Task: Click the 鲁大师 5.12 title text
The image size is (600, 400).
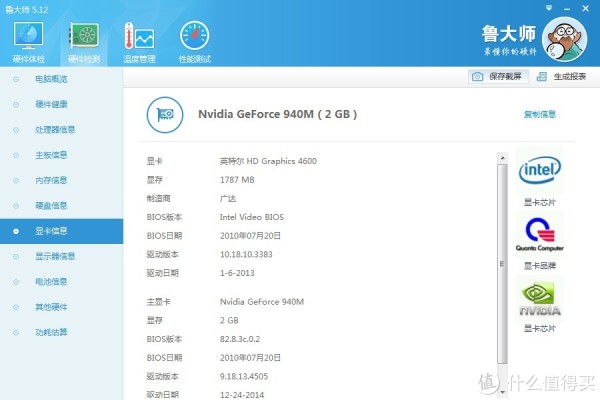Action: point(26,10)
